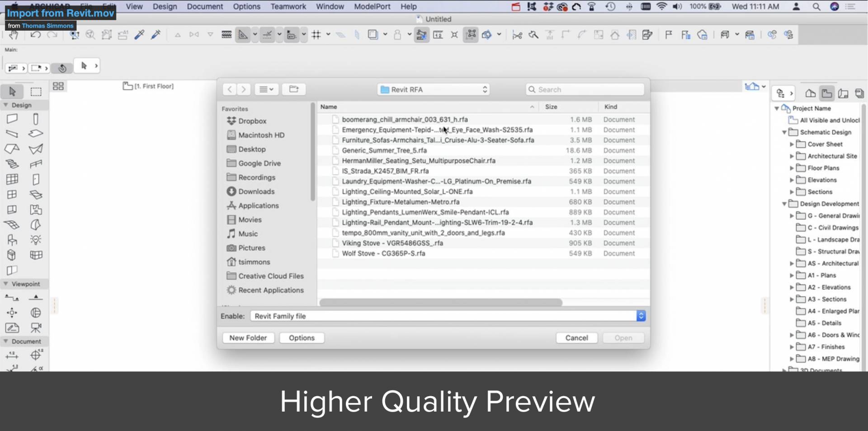Collapse the Design toolbox section
Viewport: 868px width, 431px height.
6,105
